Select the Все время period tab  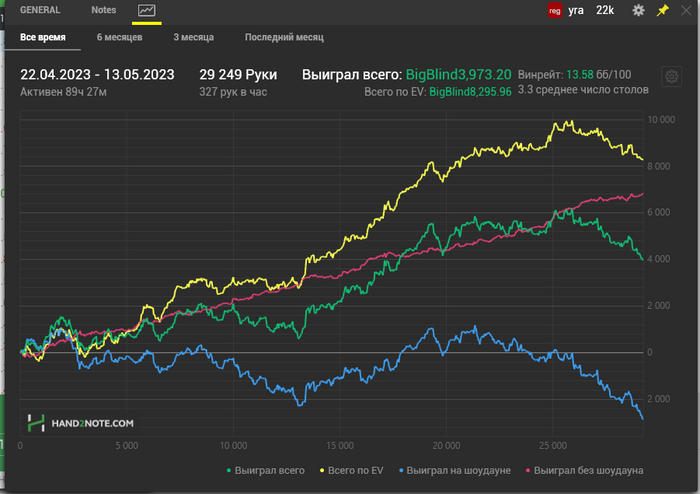[x=43, y=37]
